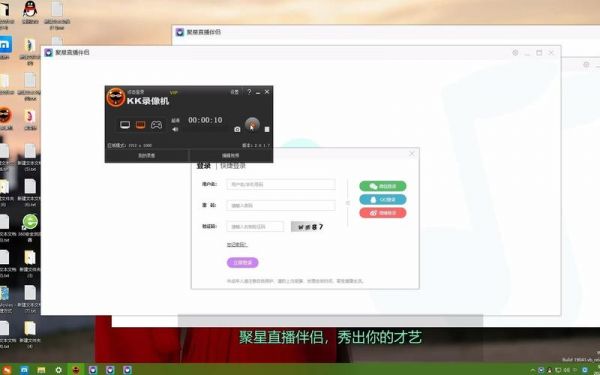The width and height of the screenshot is (600, 375).
Task: Open File Explorer from the taskbar
Action: pyautogui.click(x=41, y=370)
